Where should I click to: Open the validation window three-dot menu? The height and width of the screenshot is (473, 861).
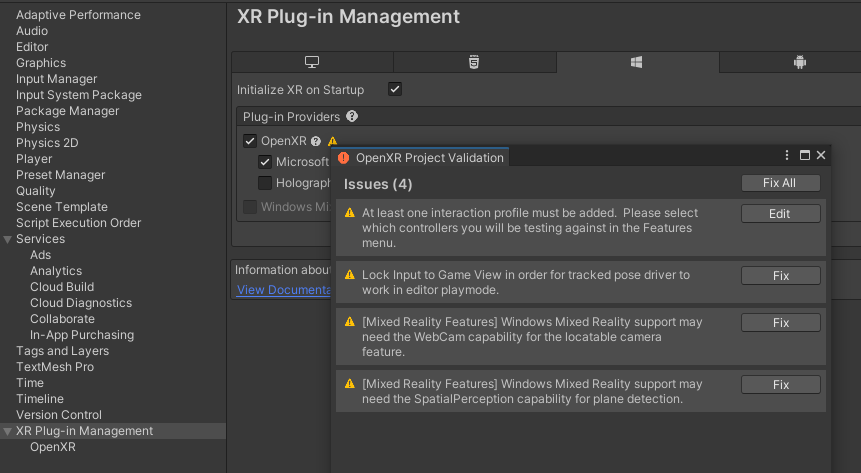pos(787,155)
